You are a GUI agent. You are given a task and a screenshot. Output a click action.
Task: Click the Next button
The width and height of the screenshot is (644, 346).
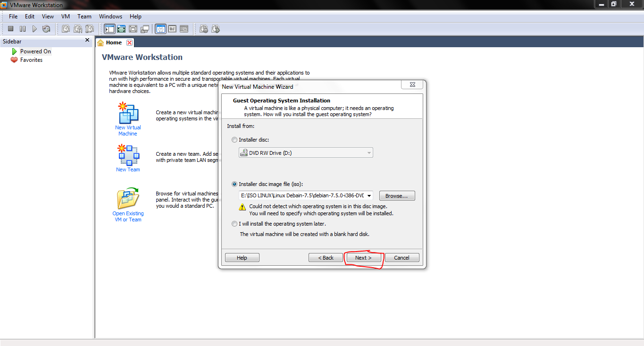363,258
